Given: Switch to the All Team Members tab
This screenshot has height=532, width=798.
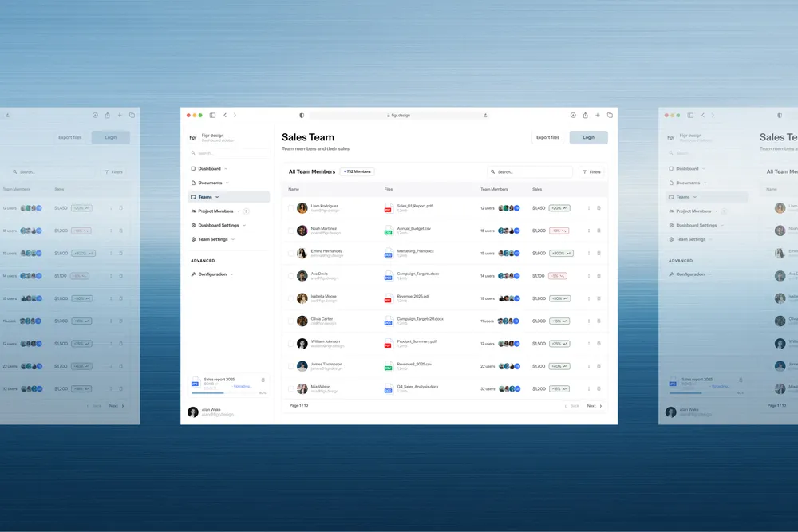Looking at the screenshot, I should (311, 171).
